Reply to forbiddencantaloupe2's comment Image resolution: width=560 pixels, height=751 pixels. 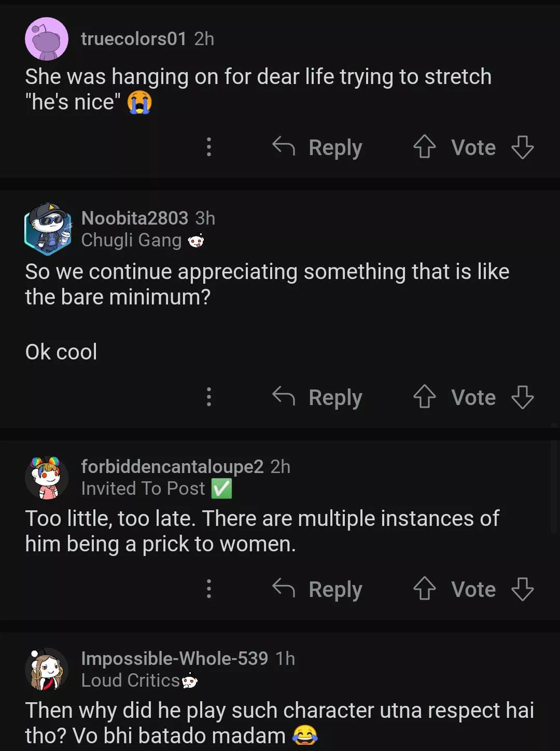pyautogui.click(x=318, y=589)
